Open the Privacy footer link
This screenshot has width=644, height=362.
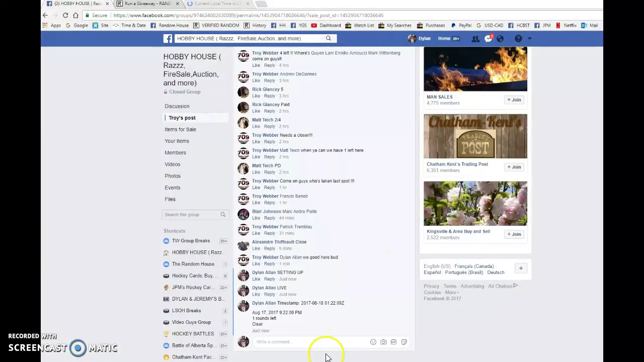(431, 287)
